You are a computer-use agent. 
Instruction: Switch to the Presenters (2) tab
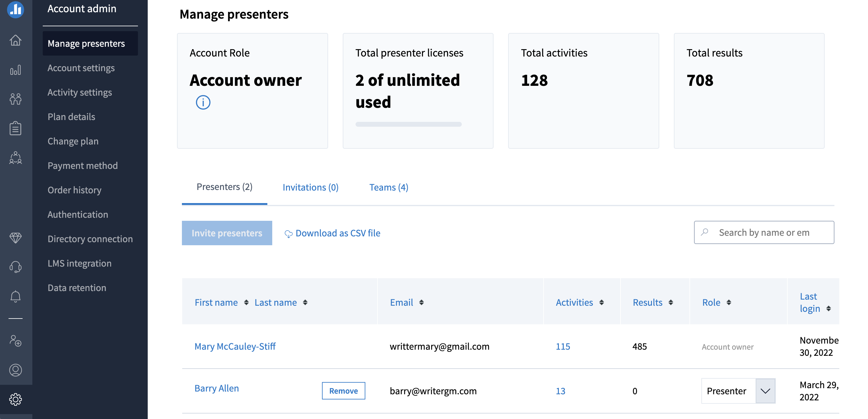(224, 187)
